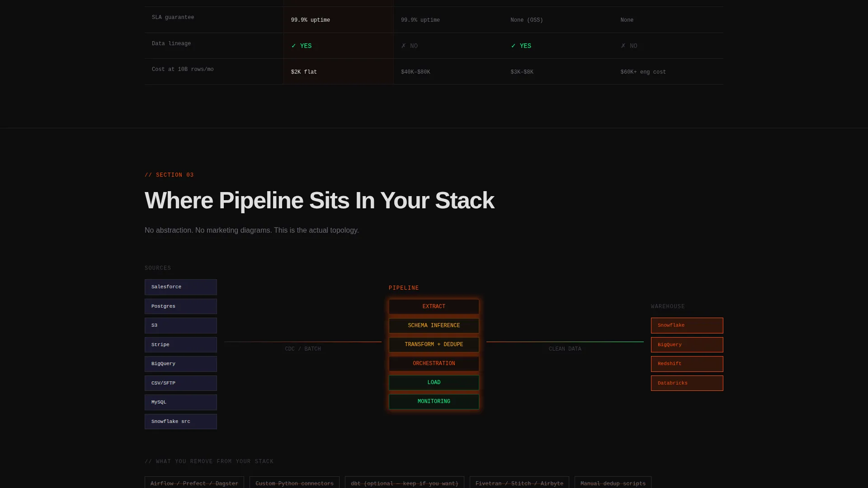Click the Custom Python connectors tag
This screenshot has width=868, height=488.
(294, 483)
